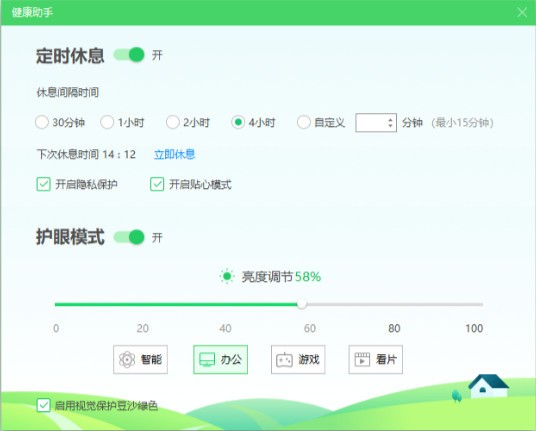Select the 游戏 mode button
The width and height of the screenshot is (536, 431).
pyautogui.click(x=298, y=360)
